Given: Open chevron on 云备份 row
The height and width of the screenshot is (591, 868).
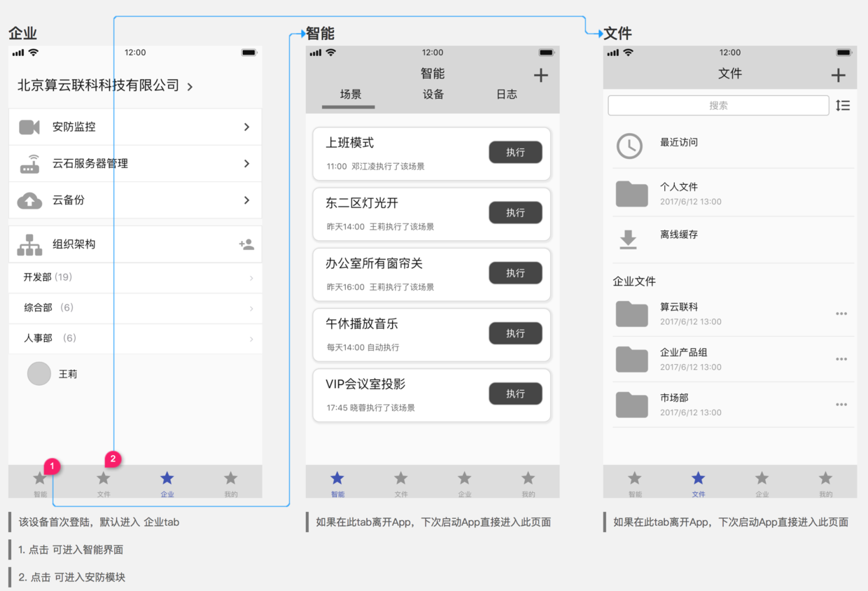Looking at the screenshot, I should 246,200.
